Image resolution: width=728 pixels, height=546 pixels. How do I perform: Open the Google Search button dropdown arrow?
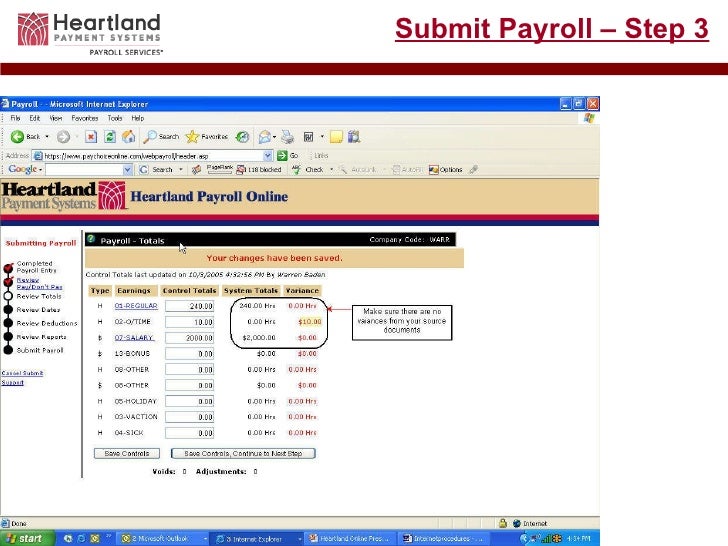[x=181, y=169]
